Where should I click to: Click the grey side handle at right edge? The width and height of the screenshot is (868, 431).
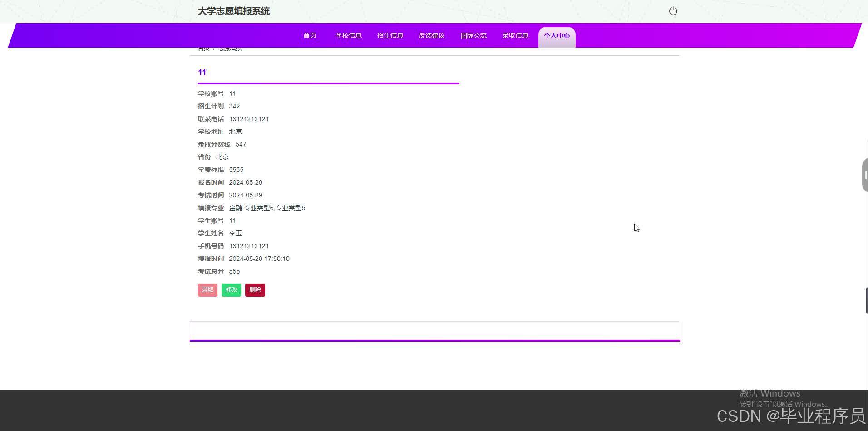865,175
